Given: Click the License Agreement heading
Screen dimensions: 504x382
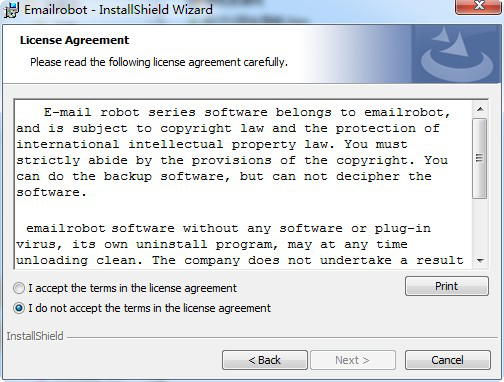Looking at the screenshot, I should point(74,40).
